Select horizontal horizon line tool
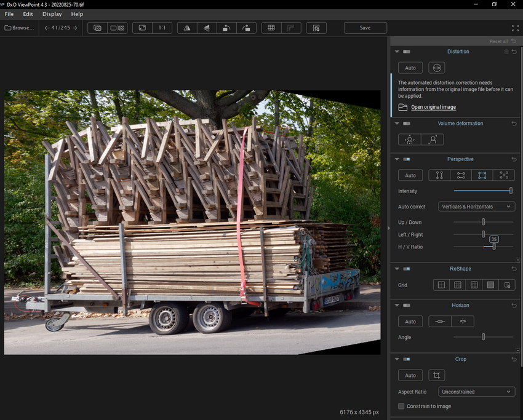The width and height of the screenshot is (523, 420). click(439, 322)
